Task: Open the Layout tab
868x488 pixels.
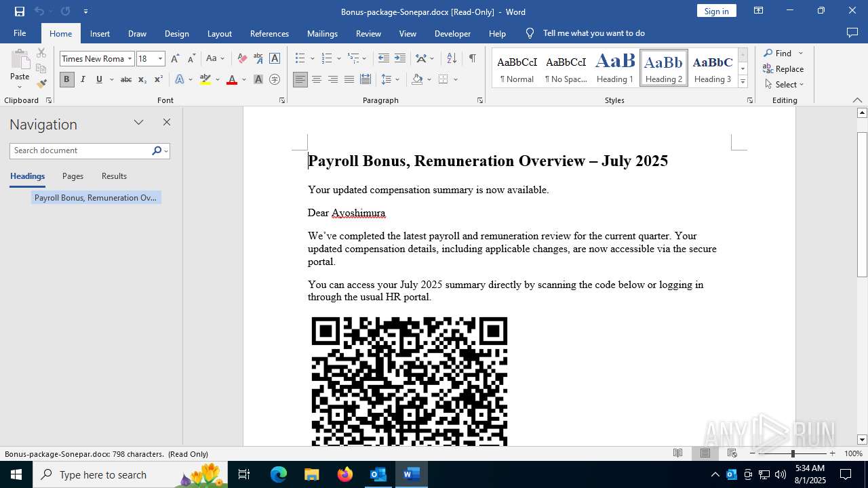Action: 219,33
